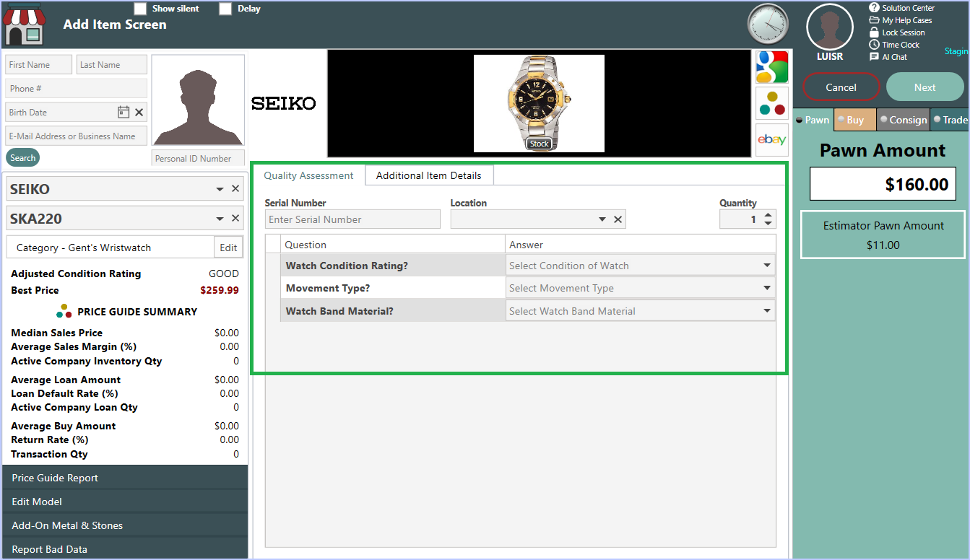Open the eBay lookup icon
This screenshot has width=970, height=560.
[x=771, y=139]
